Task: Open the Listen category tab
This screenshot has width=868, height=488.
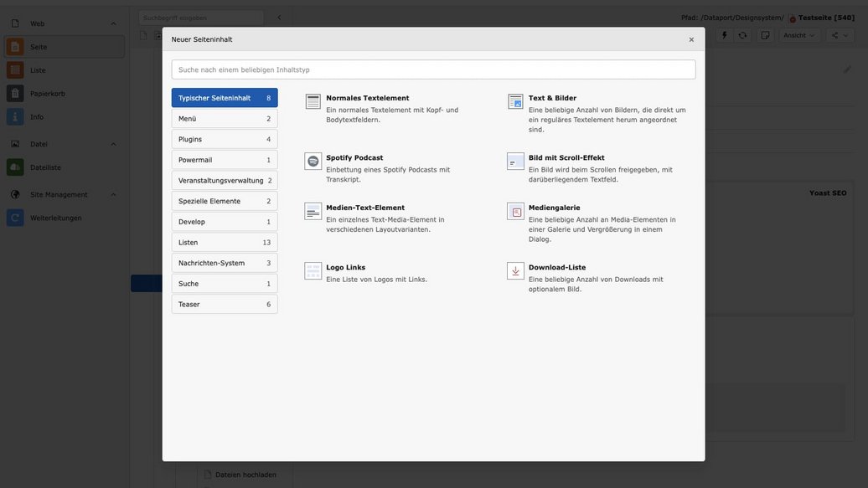Action: [x=224, y=242]
